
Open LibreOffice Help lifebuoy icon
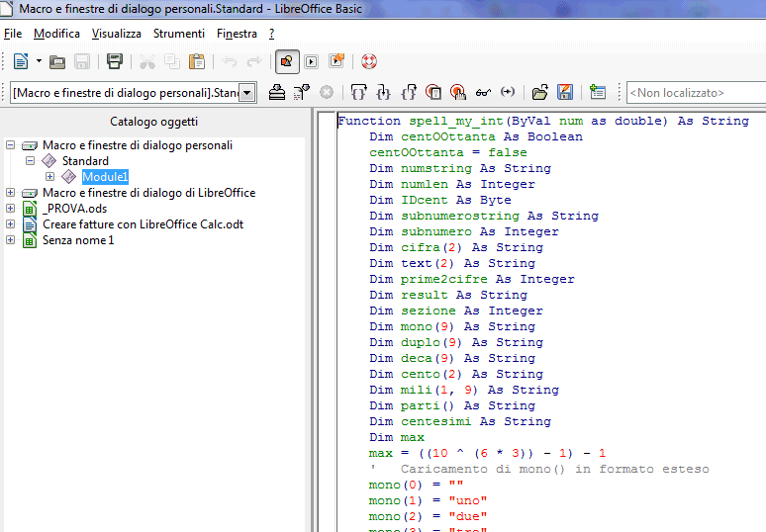(369, 62)
